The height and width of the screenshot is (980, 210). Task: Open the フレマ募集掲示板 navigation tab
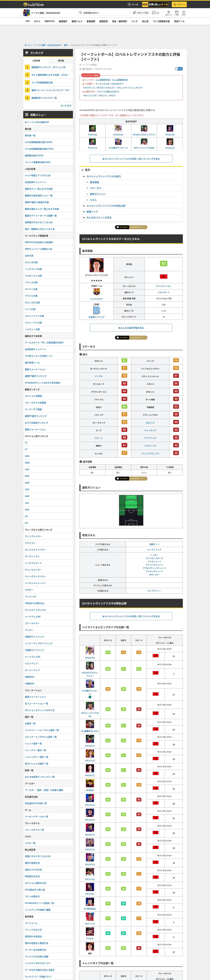click(161, 21)
